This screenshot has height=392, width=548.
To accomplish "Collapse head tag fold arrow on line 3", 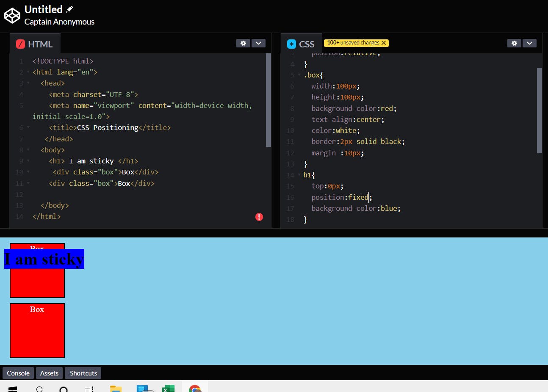I will click(x=28, y=83).
